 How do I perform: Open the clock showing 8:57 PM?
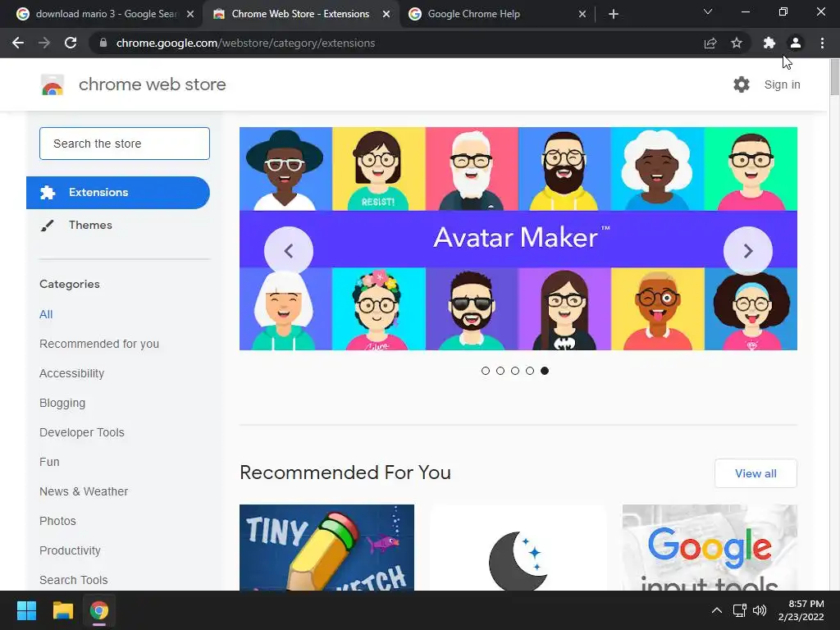click(x=801, y=610)
